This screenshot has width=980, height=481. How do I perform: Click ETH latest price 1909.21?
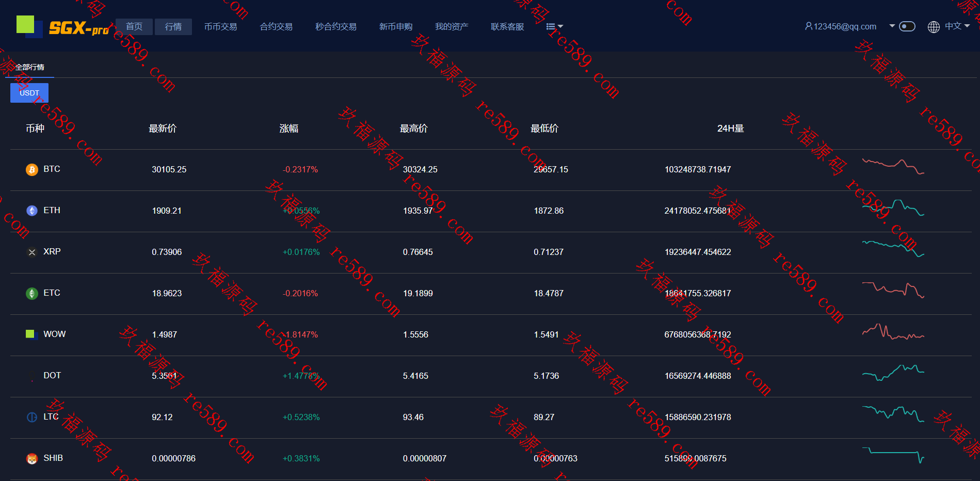pos(167,211)
